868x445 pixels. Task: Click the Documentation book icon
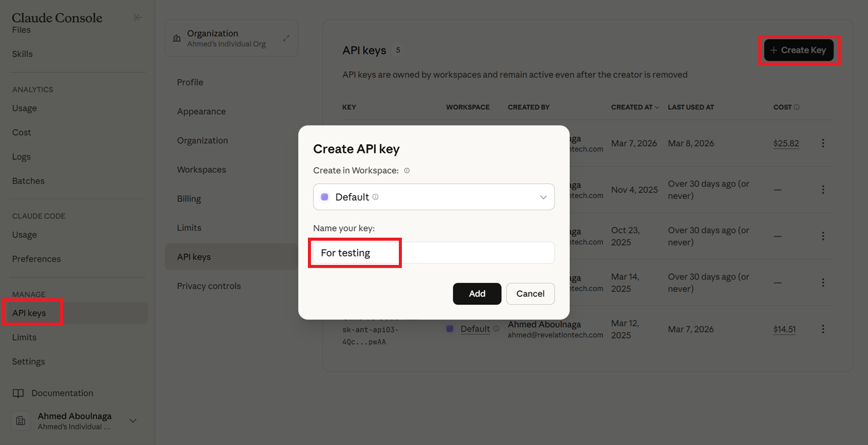pyautogui.click(x=18, y=393)
